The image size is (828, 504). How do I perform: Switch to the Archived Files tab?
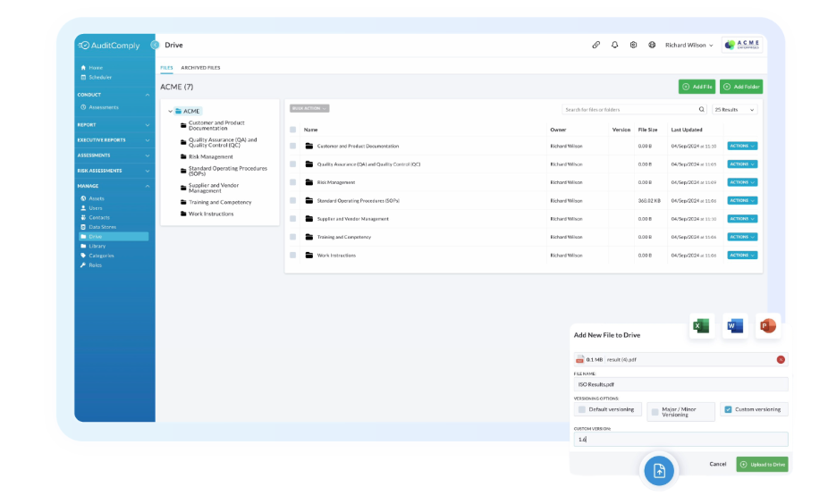tap(200, 68)
